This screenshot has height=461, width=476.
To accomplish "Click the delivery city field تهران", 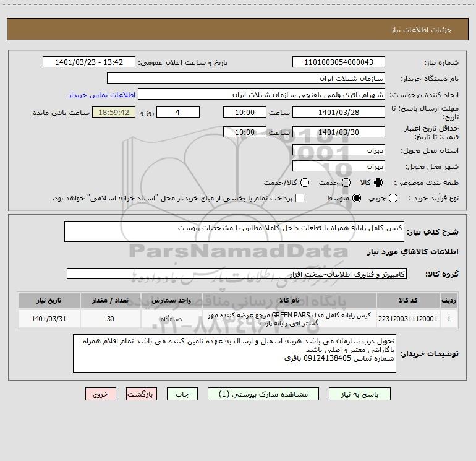I will coord(339,166).
